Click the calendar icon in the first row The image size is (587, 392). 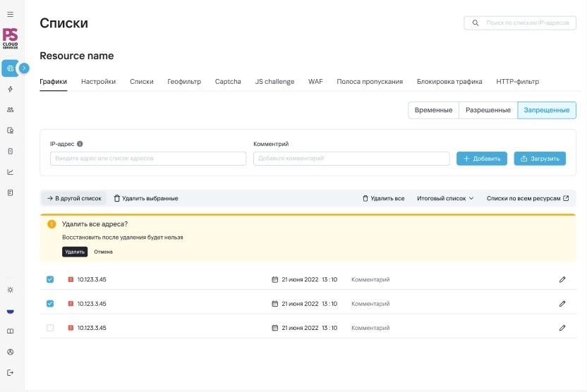point(274,279)
